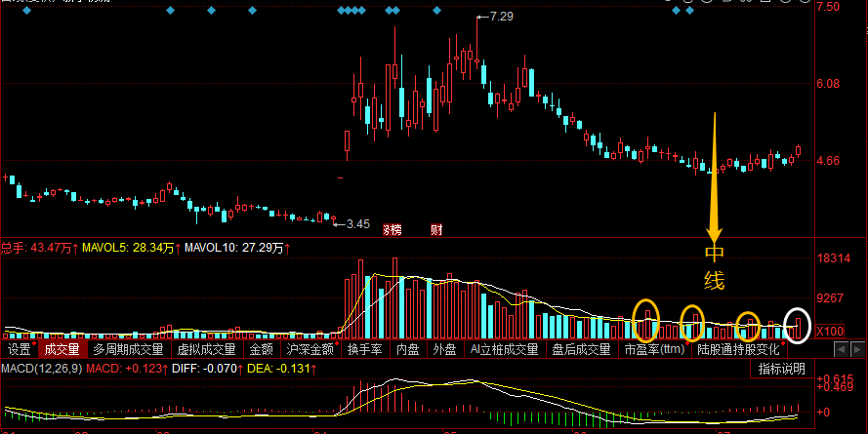Image resolution: width=868 pixels, height=434 pixels.
Task: Switch to 市盈率(ttm) tab
Action: point(655,349)
